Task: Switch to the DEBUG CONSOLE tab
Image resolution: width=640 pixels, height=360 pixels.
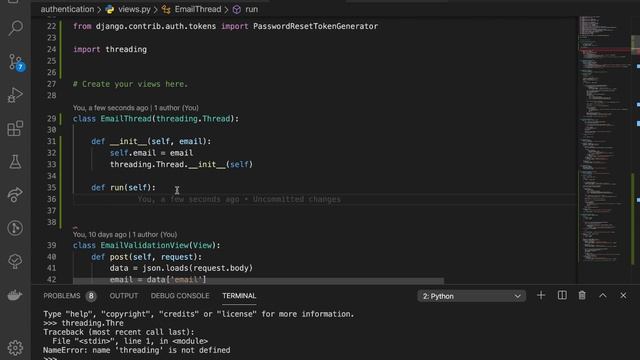Action: 180,296
